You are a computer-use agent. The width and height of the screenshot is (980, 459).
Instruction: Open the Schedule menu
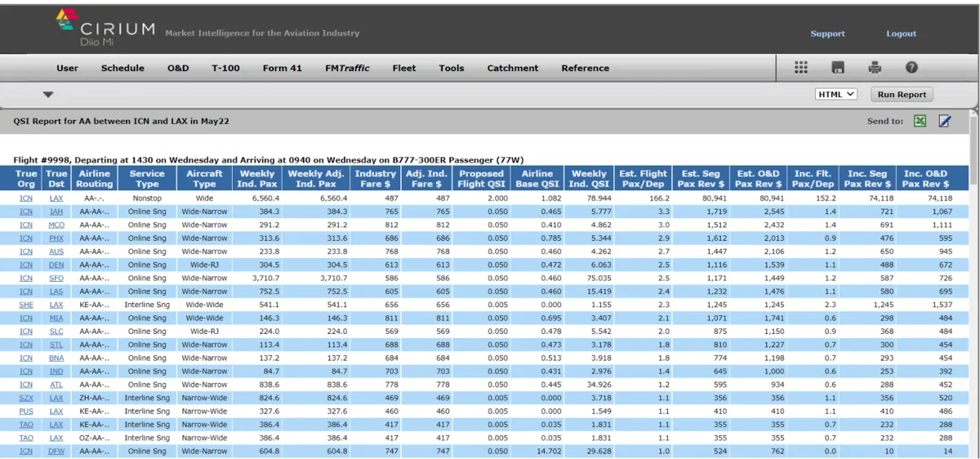click(x=122, y=69)
